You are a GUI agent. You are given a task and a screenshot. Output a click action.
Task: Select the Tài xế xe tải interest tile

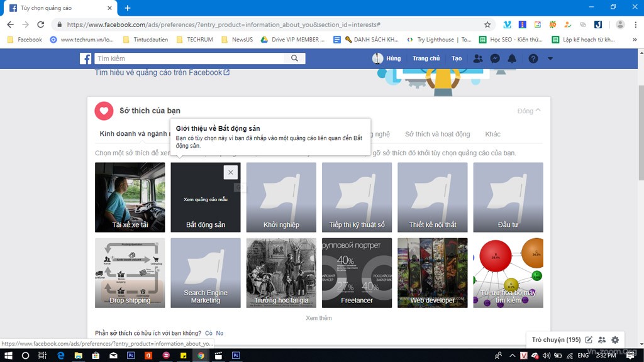coord(130,197)
